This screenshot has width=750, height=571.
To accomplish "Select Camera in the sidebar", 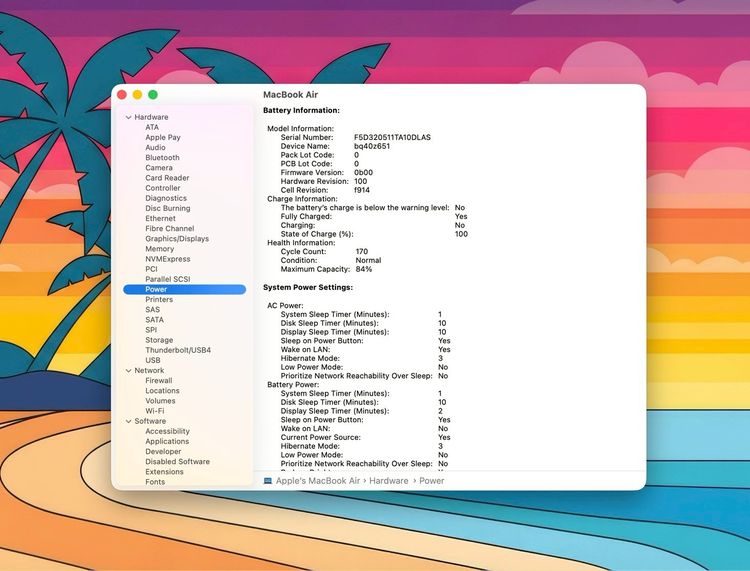I will 159,167.
